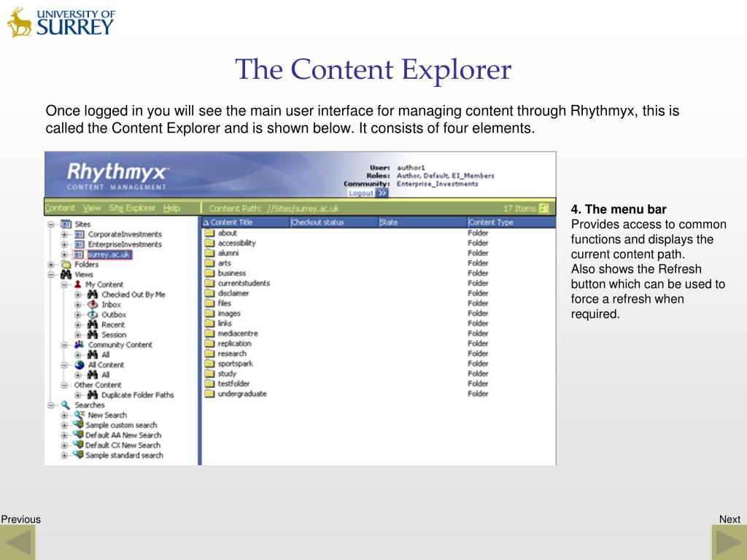The image size is (747, 560).
Task: Select the All Content globe icon
Action: (x=80, y=365)
